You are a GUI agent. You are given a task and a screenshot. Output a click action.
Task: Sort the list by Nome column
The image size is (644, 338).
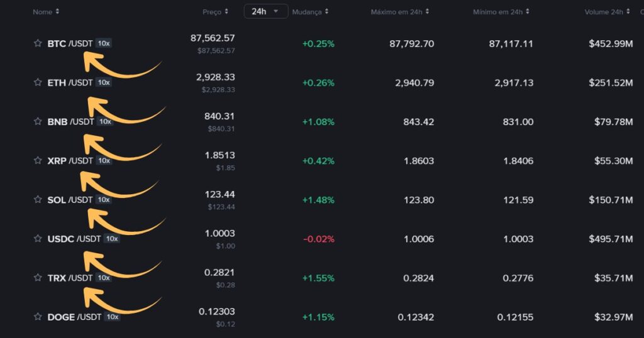(x=46, y=12)
